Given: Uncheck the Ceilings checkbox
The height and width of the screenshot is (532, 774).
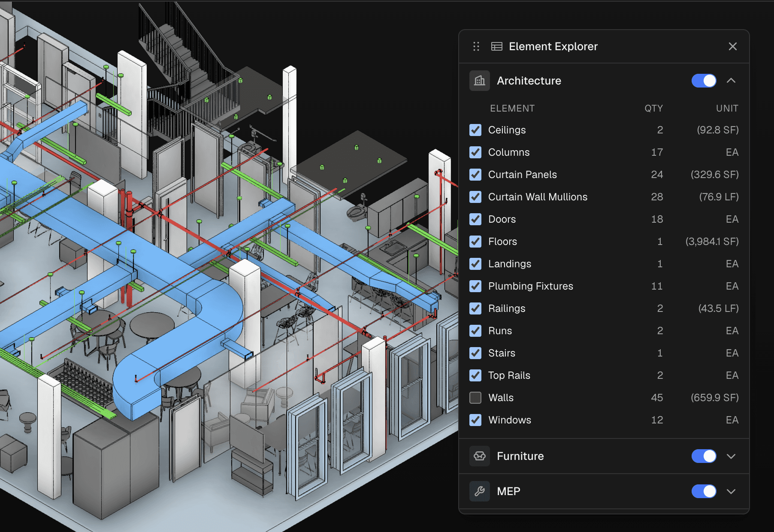Looking at the screenshot, I should pyautogui.click(x=475, y=130).
